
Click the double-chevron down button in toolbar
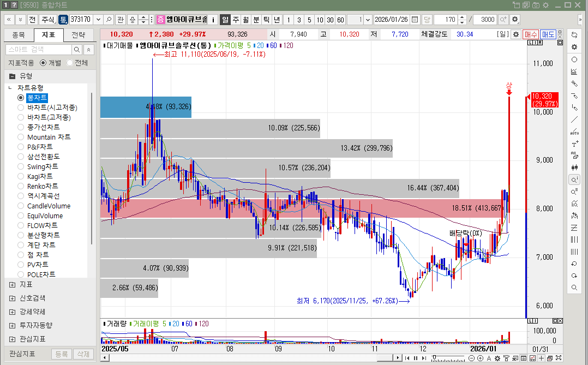20,20
